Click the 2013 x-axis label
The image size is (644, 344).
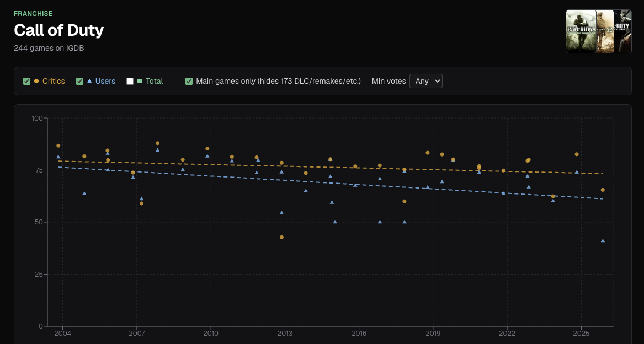(x=285, y=334)
